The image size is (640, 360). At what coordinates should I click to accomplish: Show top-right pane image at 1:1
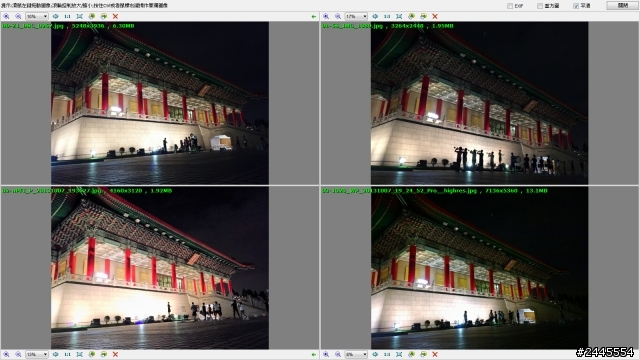click(x=387, y=16)
